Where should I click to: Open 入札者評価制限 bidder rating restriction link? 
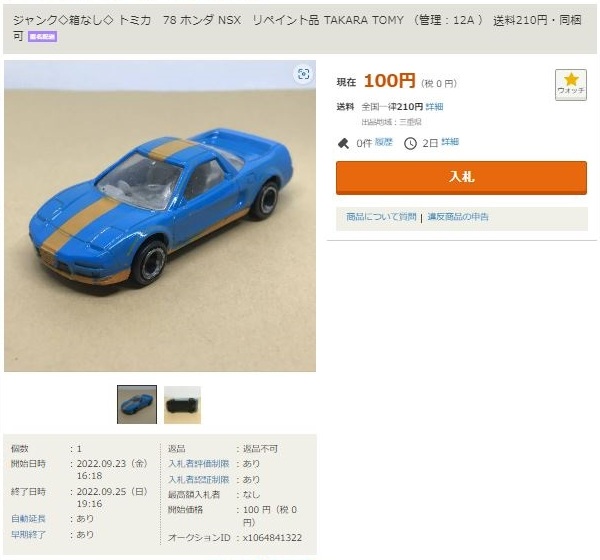click(199, 464)
